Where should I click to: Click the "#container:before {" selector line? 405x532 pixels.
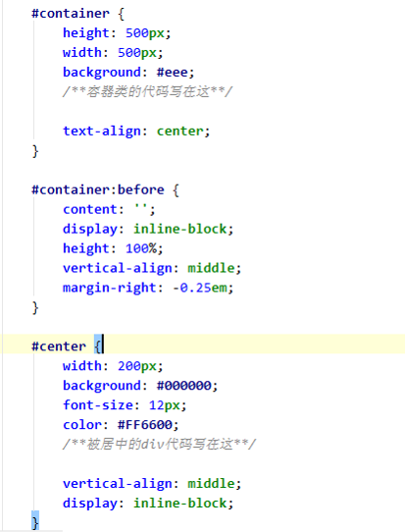click(105, 190)
